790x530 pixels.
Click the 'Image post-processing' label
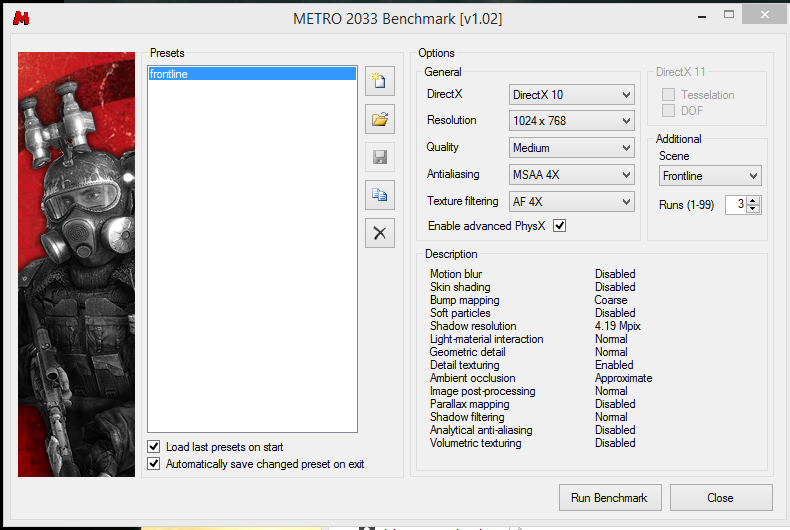tap(483, 391)
